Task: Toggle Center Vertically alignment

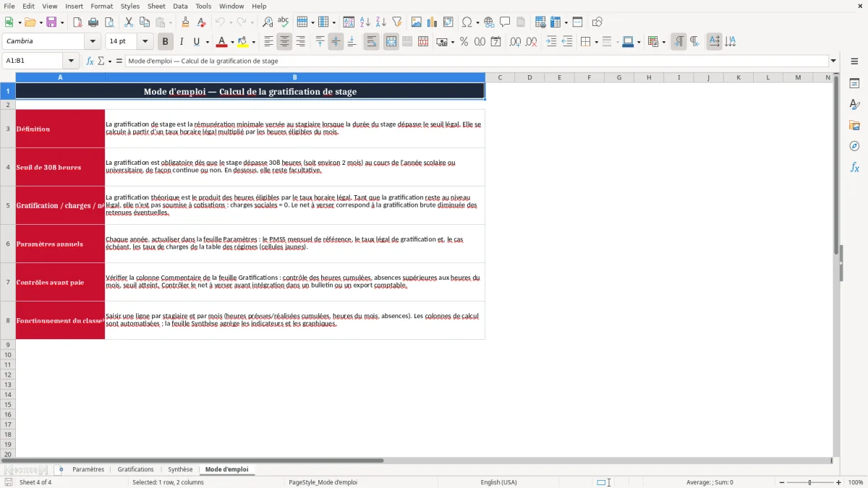Action: pyautogui.click(x=336, y=42)
